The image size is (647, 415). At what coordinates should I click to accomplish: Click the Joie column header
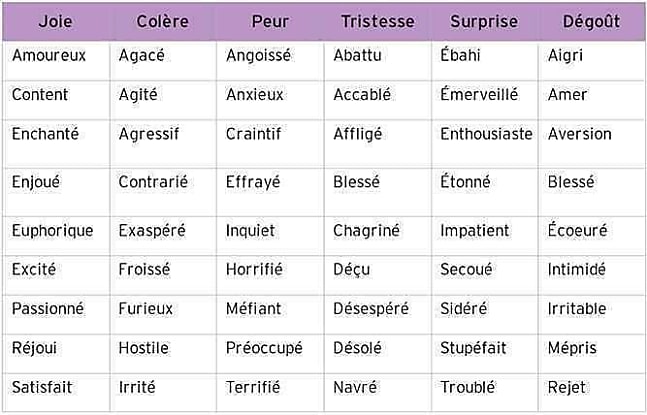[56, 22]
